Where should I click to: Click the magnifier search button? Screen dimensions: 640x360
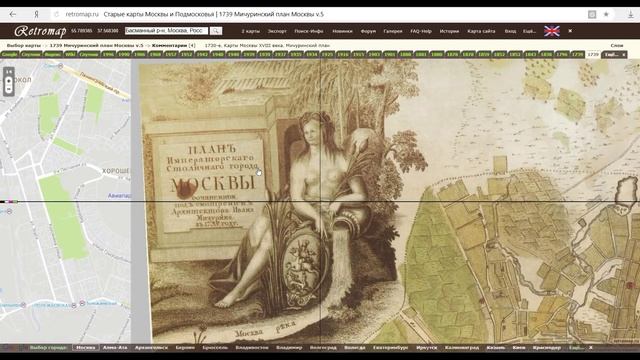(216, 31)
